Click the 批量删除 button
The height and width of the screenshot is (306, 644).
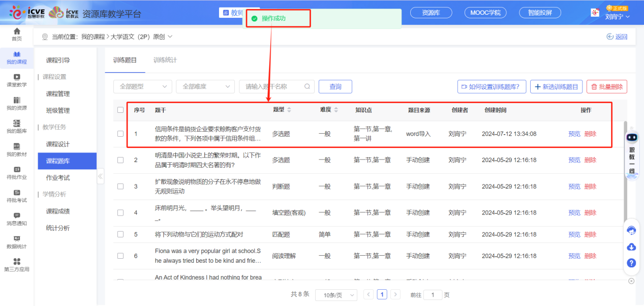click(606, 87)
